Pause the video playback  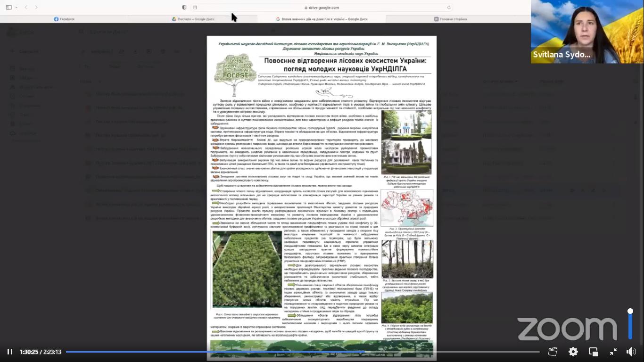(9, 352)
